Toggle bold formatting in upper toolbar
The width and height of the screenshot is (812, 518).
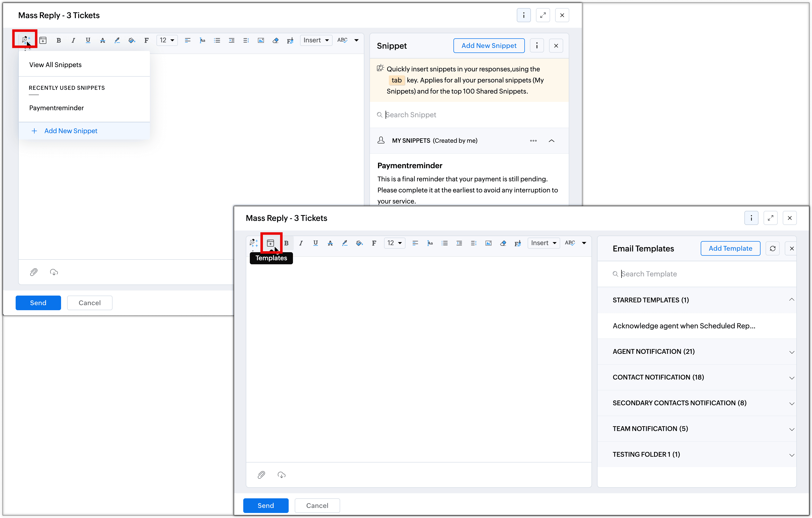point(59,40)
